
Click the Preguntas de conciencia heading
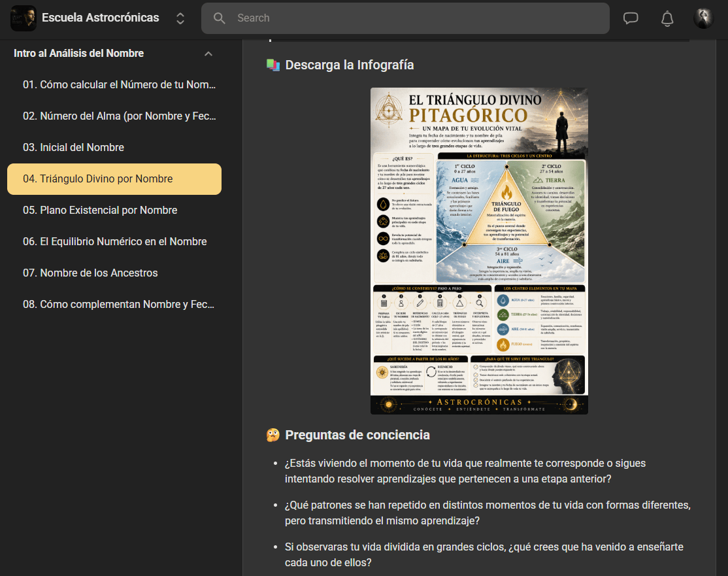coord(357,435)
